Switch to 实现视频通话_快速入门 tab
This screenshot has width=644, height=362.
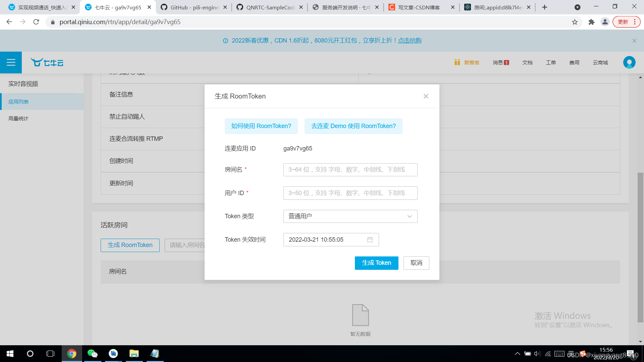coord(42,7)
